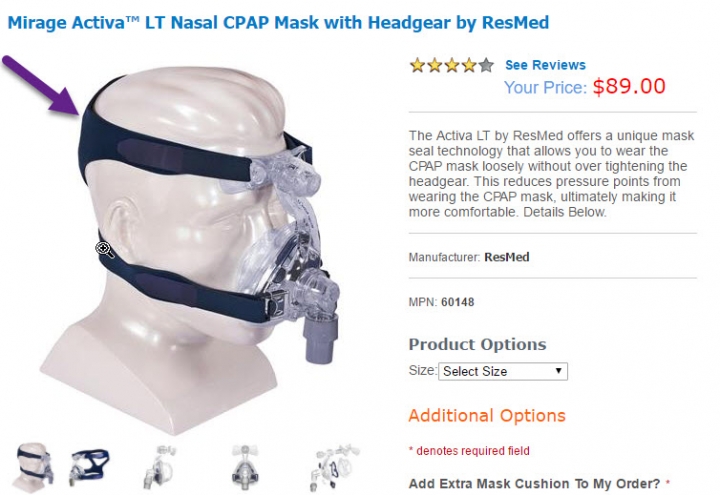Click the second gold rating star
Image resolution: width=720 pixels, height=495 pixels.
[435, 65]
